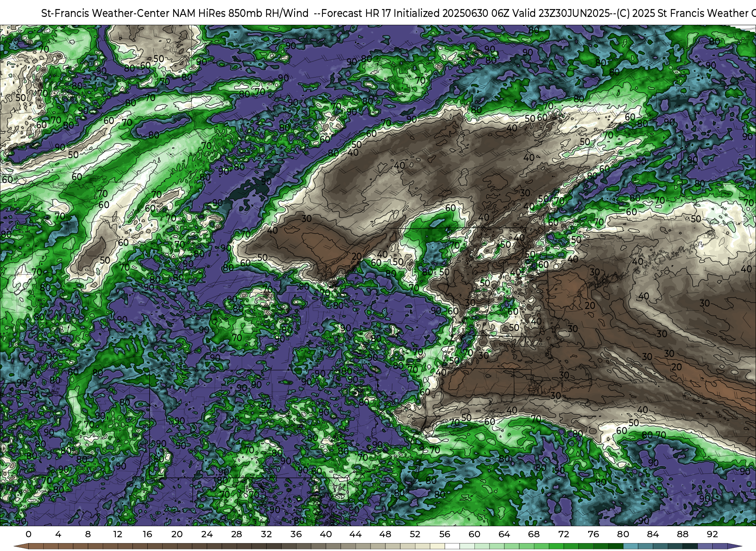756x551 pixels.
Task: Click the colorbar label 12
Action: pyautogui.click(x=118, y=534)
